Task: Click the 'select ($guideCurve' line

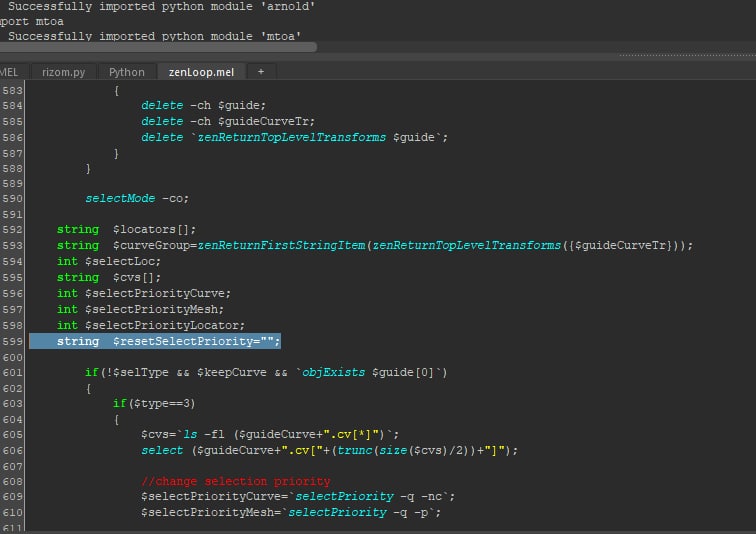Action: point(329,451)
